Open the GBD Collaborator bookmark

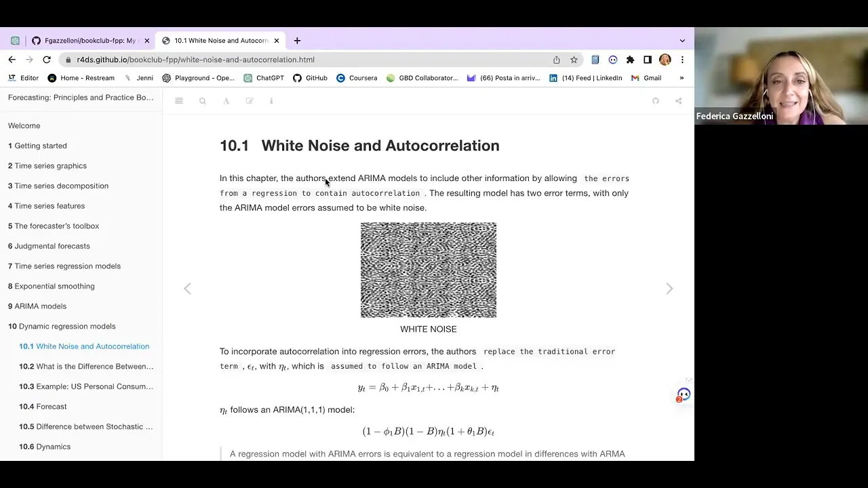coord(422,78)
